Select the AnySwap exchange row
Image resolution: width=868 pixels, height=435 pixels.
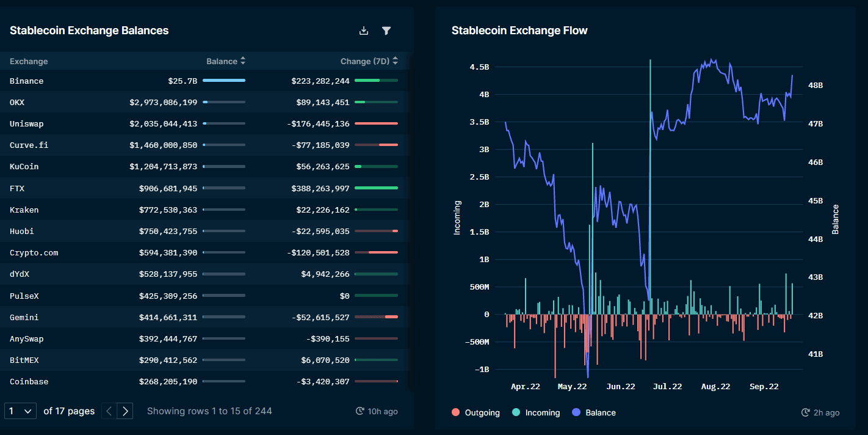coord(204,338)
